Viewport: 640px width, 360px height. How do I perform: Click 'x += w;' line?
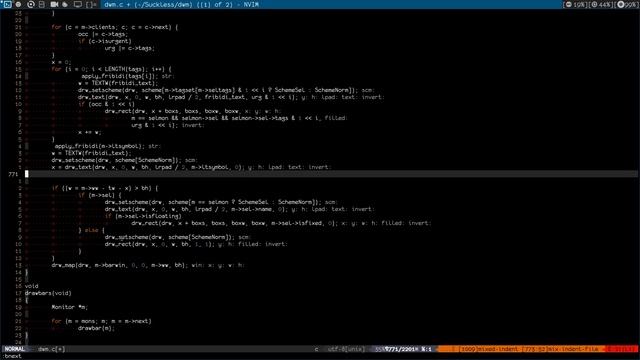click(89, 132)
